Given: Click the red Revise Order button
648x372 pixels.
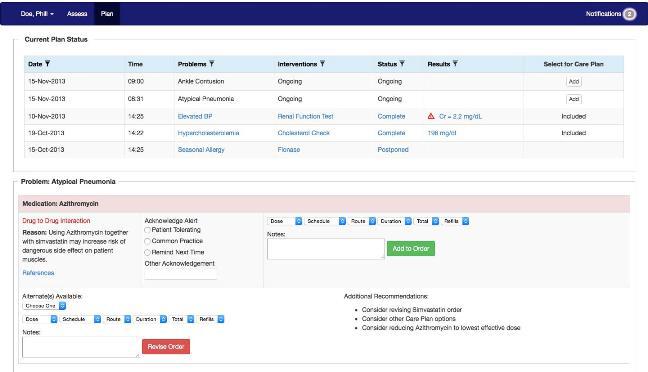Looking at the screenshot, I should click(x=166, y=346).
